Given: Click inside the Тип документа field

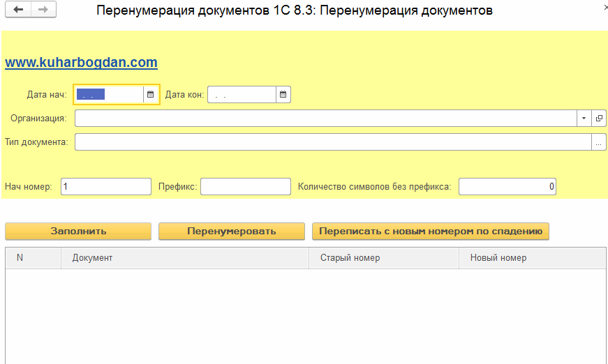Looking at the screenshot, I should point(332,142).
